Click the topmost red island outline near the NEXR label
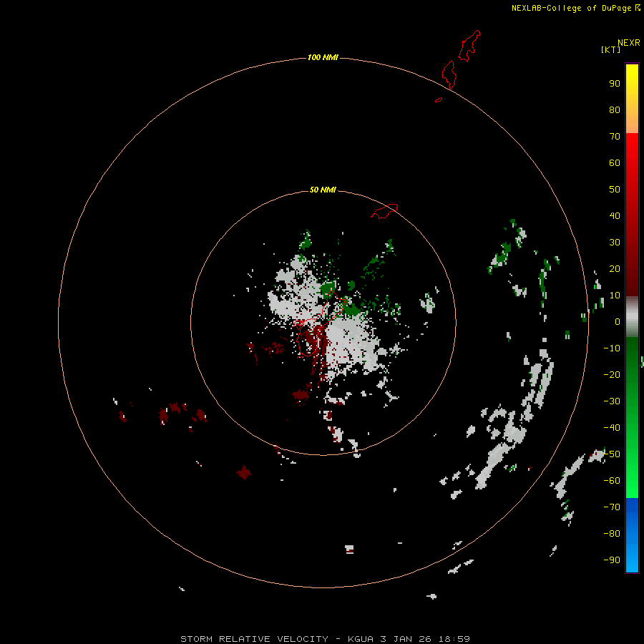 click(469, 46)
